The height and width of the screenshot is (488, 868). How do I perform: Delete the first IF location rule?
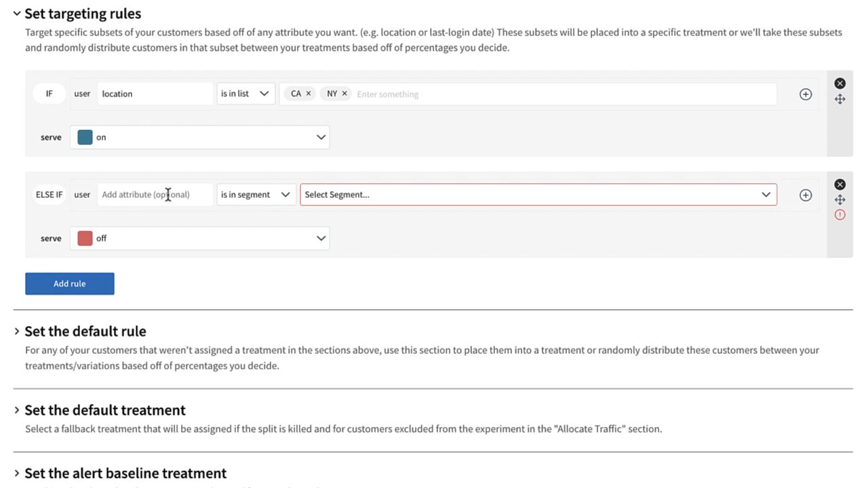pyautogui.click(x=840, y=83)
